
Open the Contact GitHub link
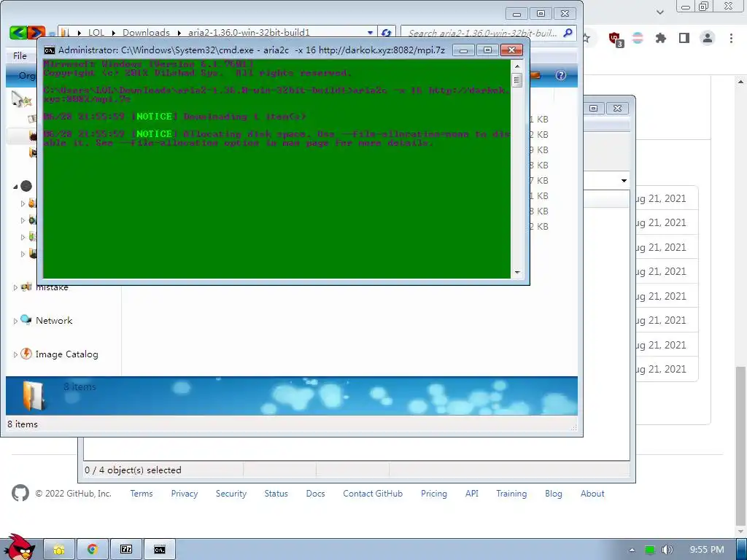click(373, 494)
